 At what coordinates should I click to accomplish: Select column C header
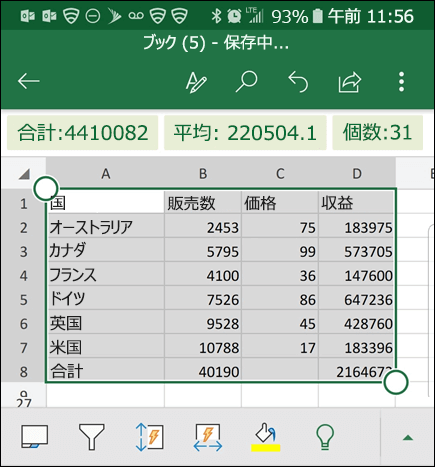(280, 174)
